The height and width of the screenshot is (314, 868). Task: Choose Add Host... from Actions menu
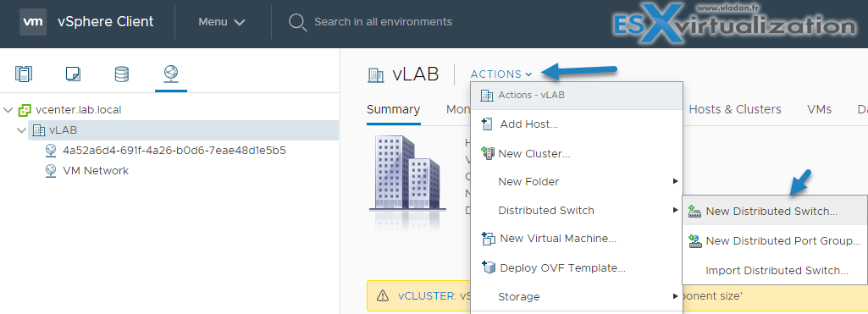point(577,124)
